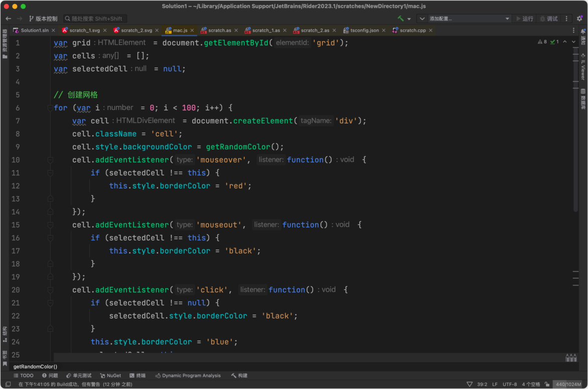Open the 问题 problems tool window
588x389 pixels.
pyautogui.click(x=50, y=375)
